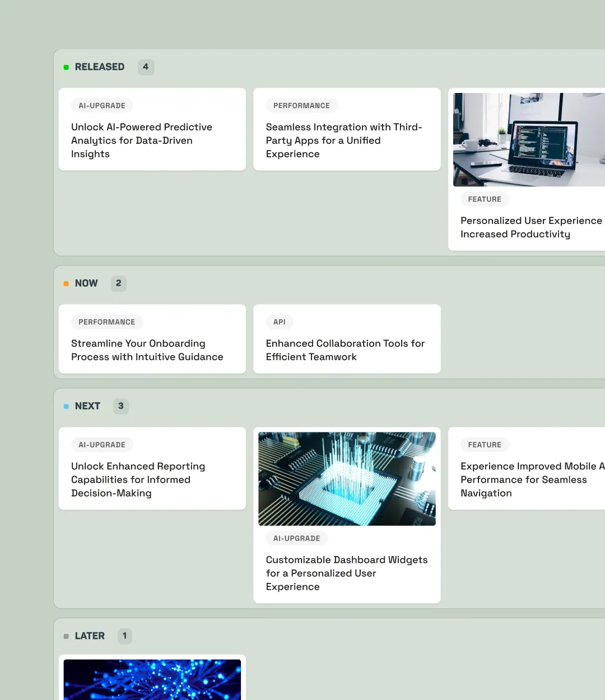Open Customizable Dashboard Widgets card title
This screenshot has height=700, width=605.
point(347,573)
